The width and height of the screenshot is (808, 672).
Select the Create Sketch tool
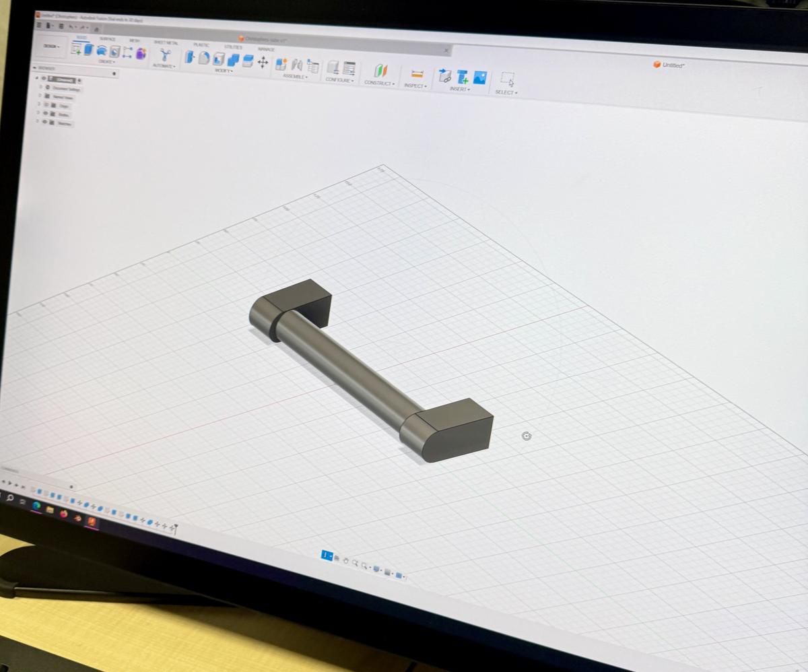click(x=76, y=48)
